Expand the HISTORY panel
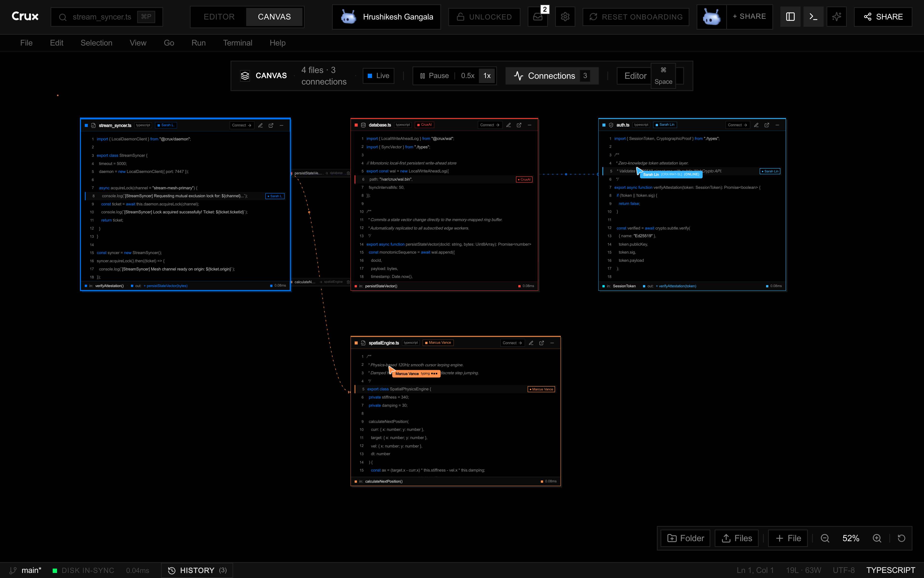The height and width of the screenshot is (578, 924). coord(197,570)
